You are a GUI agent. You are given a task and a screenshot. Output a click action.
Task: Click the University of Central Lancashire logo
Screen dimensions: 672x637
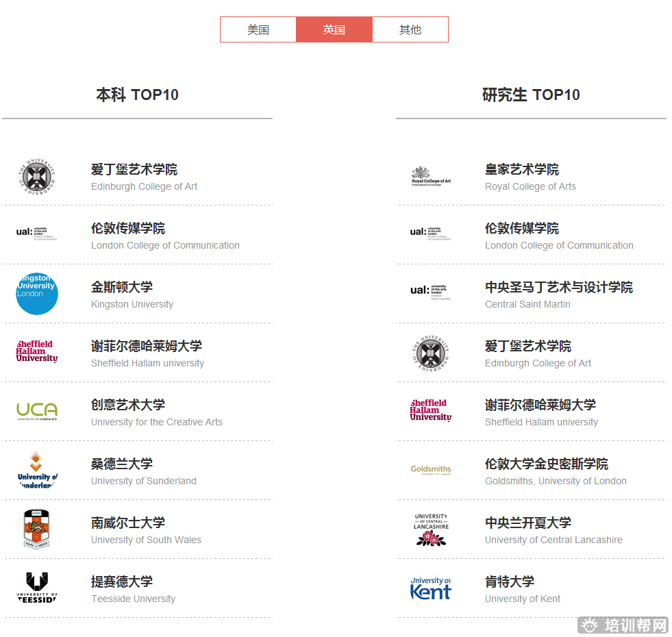431,530
